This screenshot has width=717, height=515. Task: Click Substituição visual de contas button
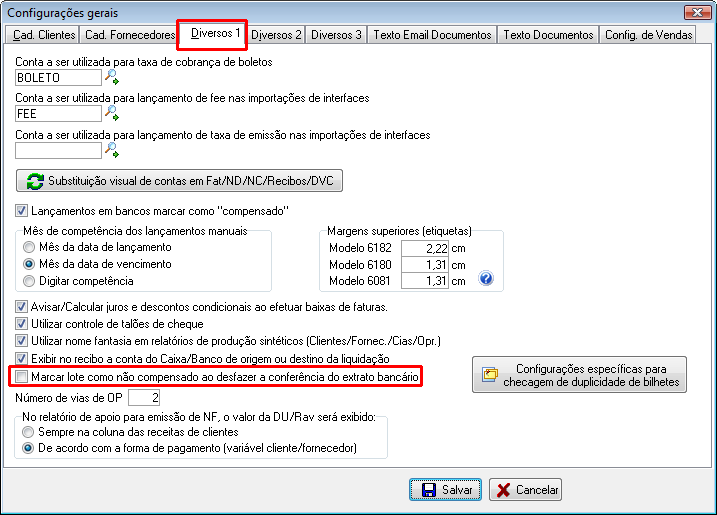pos(179,181)
